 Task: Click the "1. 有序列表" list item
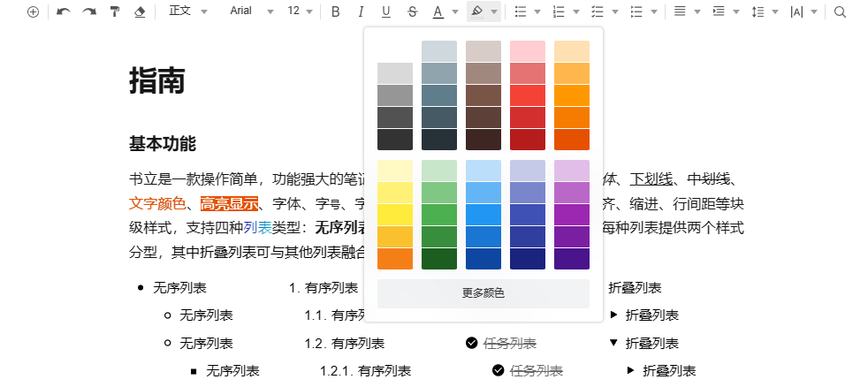tap(324, 288)
